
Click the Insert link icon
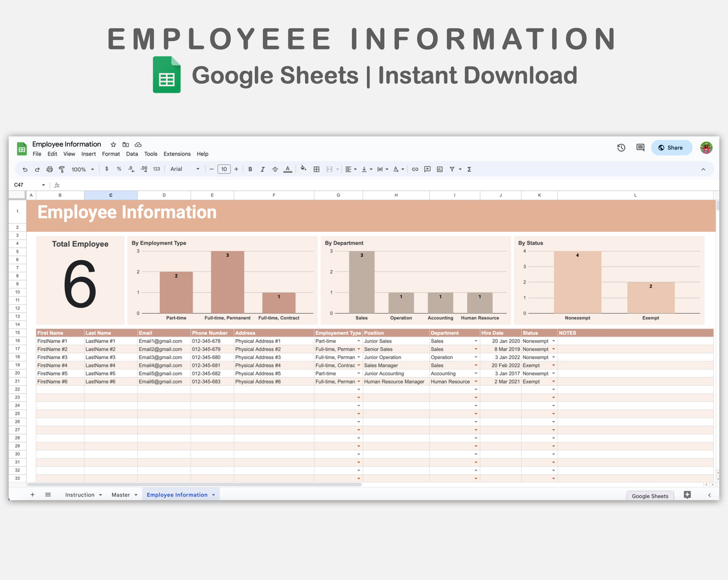point(415,169)
